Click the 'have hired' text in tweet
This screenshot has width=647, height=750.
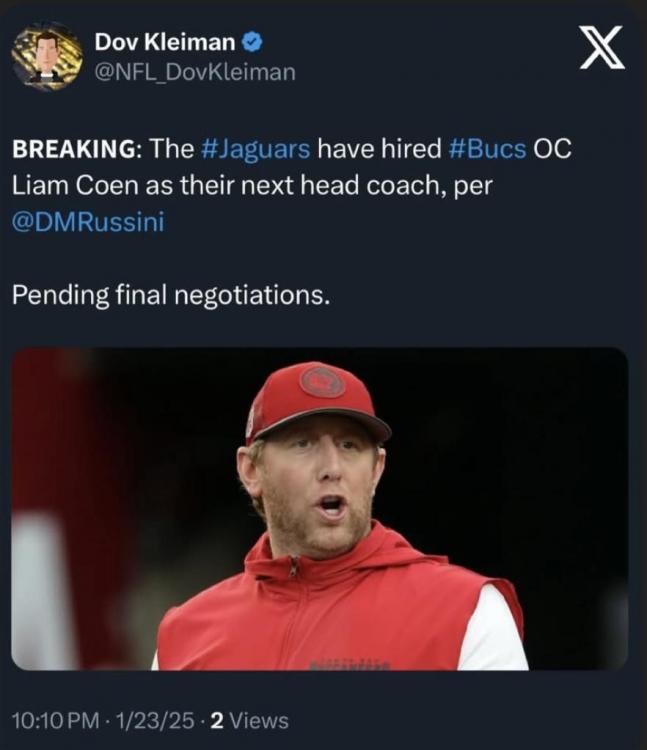click(x=378, y=150)
